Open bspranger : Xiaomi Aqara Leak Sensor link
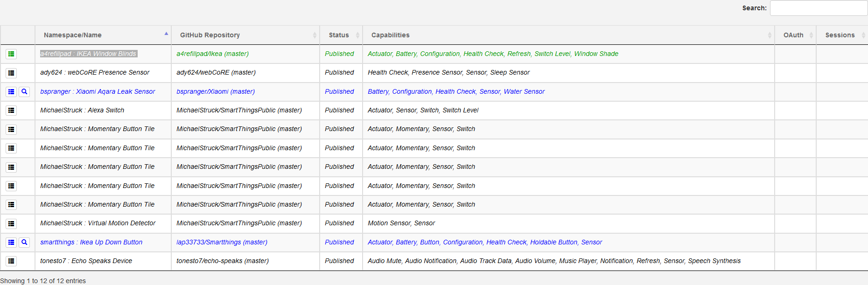Screen dimensions: 868x285 pos(98,91)
